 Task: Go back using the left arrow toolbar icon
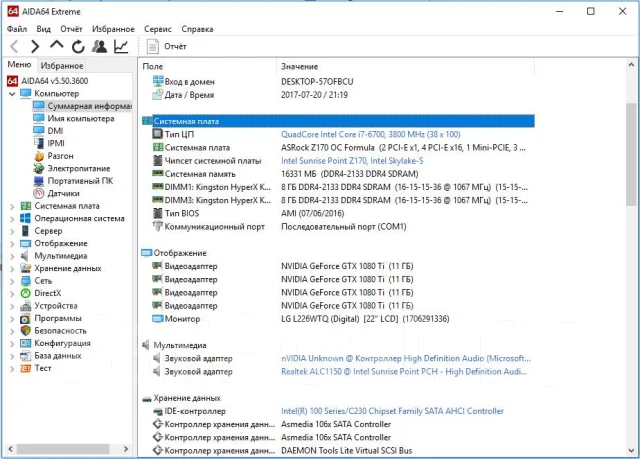pyautogui.click(x=14, y=47)
